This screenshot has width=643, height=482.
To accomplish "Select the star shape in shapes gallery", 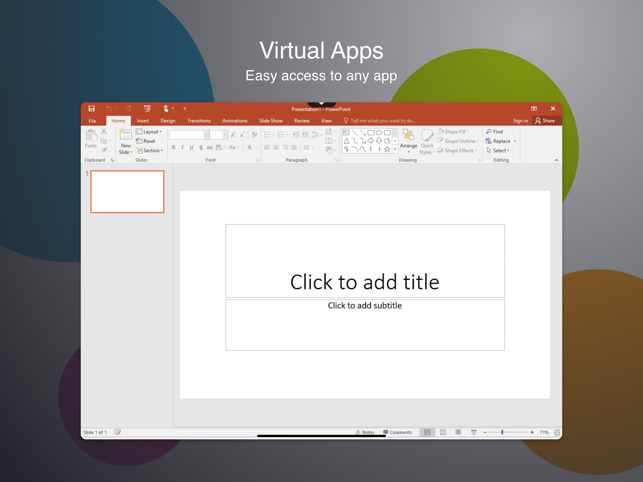I will (x=387, y=149).
